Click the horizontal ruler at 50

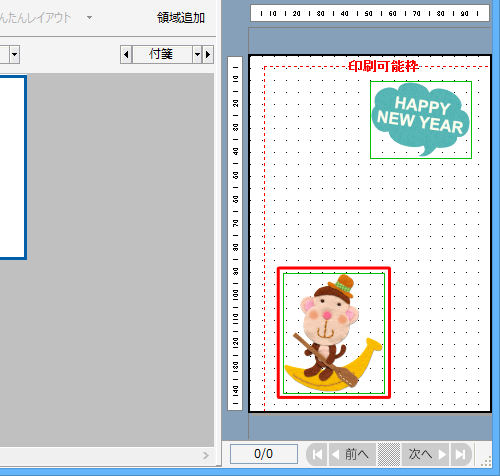(368, 14)
